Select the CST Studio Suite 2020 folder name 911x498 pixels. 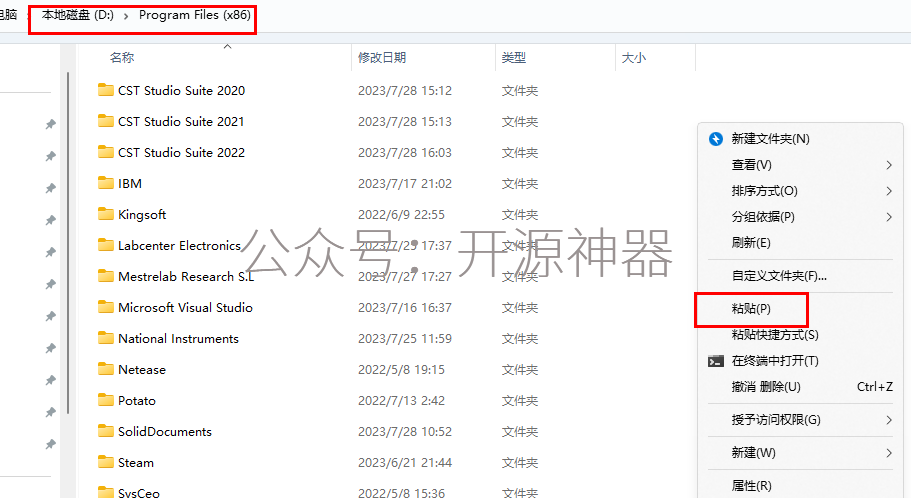click(181, 91)
